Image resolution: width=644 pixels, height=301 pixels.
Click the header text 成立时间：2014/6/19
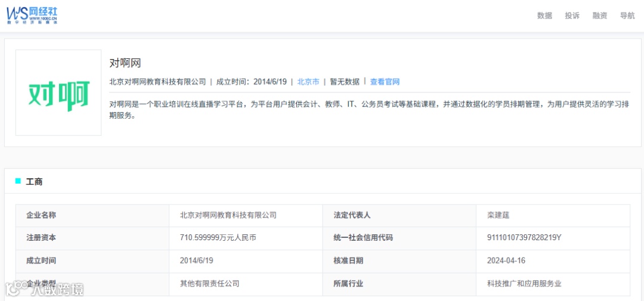(252, 81)
